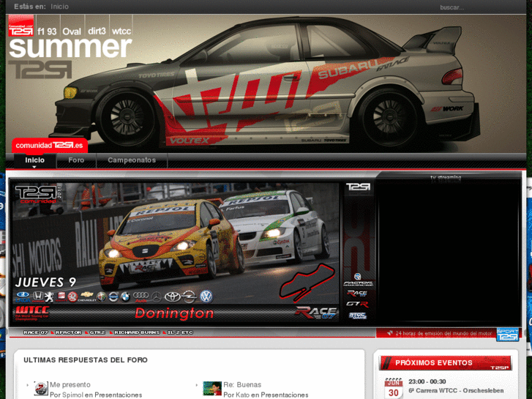The image size is (532, 399).
Task: Click the rFactor logo in sidebar strip
Action: [x=358, y=280]
